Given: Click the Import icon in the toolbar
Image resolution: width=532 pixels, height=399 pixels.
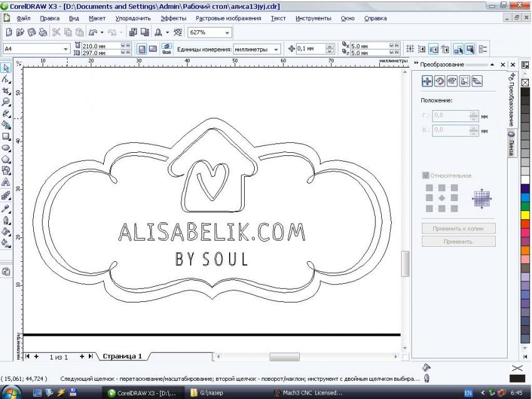Looking at the screenshot, I should (133, 32).
